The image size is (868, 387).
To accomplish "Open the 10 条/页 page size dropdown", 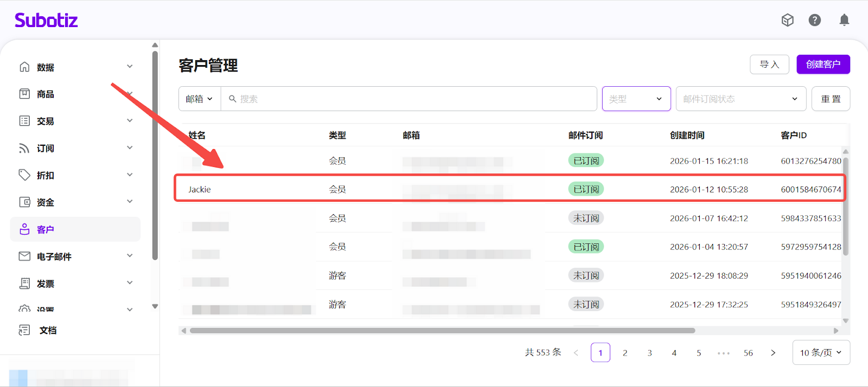I will tap(821, 352).
